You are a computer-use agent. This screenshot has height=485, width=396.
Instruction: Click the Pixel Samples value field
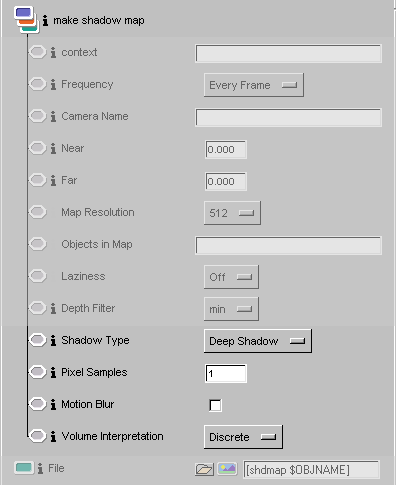[226, 373]
